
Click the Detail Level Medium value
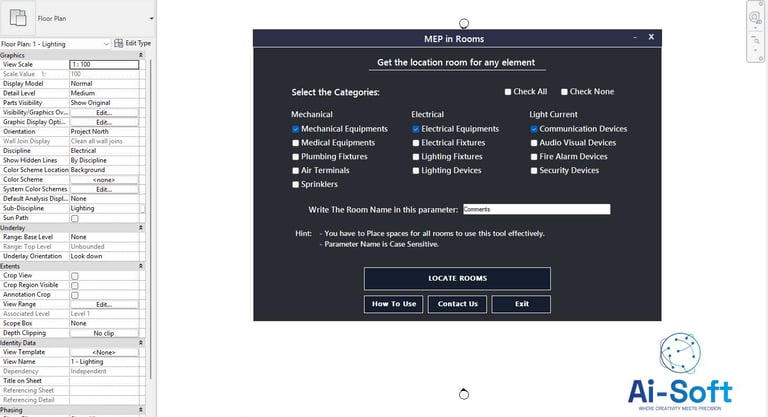click(x=104, y=93)
